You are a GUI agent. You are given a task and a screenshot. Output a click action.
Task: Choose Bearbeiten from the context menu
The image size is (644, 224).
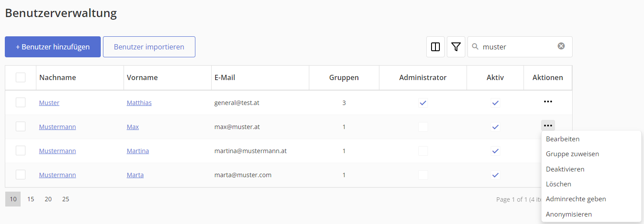coord(563,139)
